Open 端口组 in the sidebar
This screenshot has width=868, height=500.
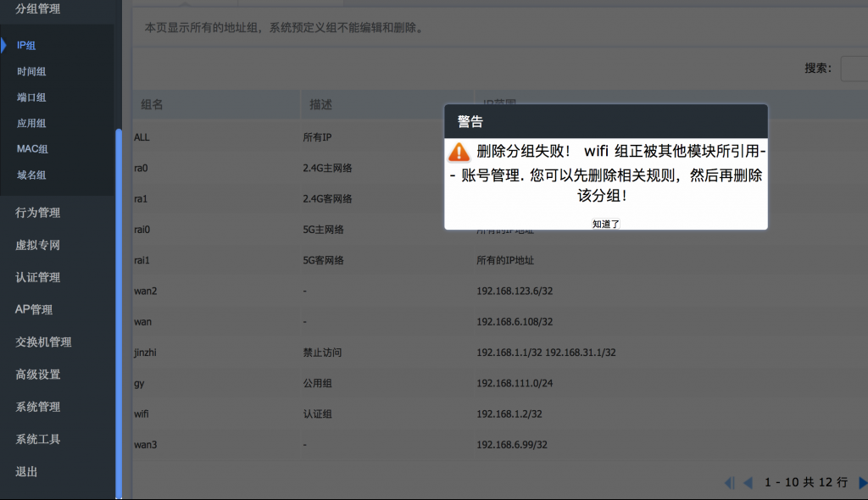click(31, 97)
